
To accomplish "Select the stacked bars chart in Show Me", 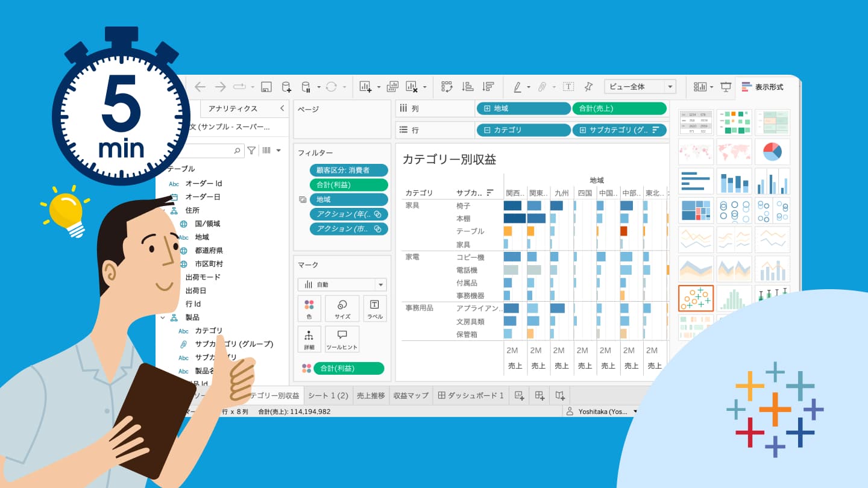I will 734,181.
